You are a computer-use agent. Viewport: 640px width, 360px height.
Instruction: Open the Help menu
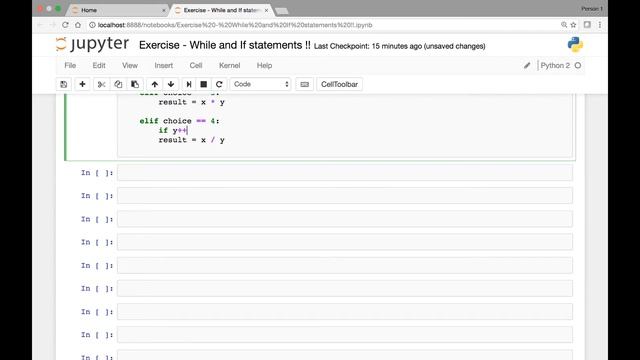(x=264, y=65)
